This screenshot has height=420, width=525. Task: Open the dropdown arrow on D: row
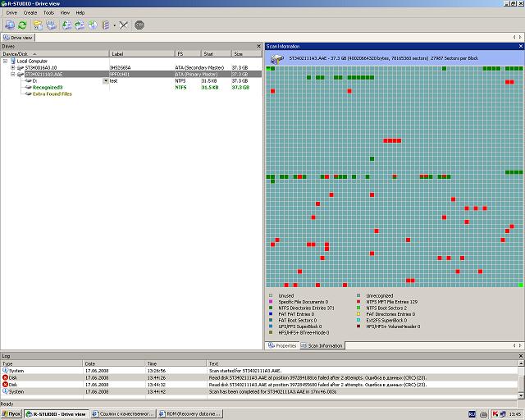point(106,80)
